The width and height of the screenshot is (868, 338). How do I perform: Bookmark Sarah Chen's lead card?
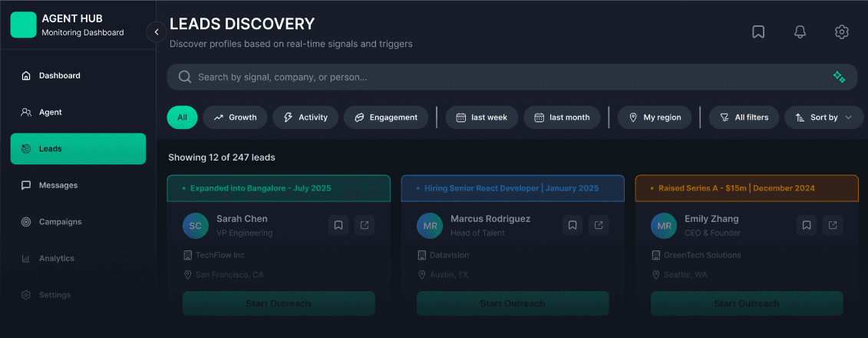tap(338, 225)
